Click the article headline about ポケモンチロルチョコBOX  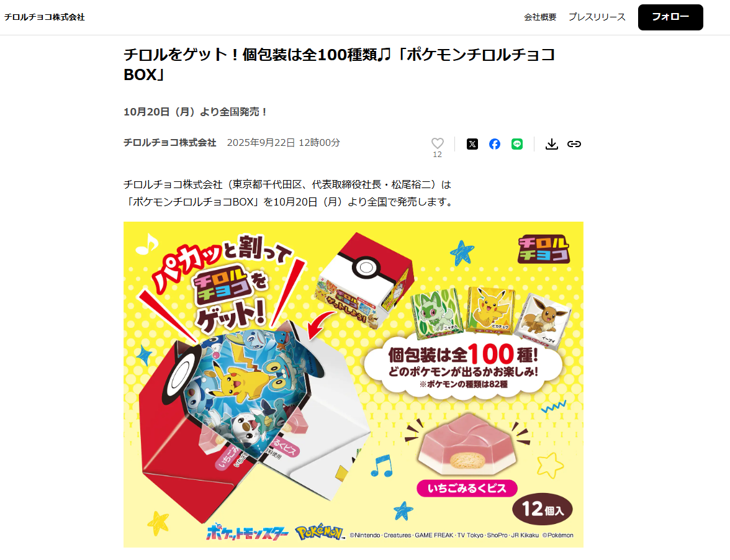(x=340, y=64)
